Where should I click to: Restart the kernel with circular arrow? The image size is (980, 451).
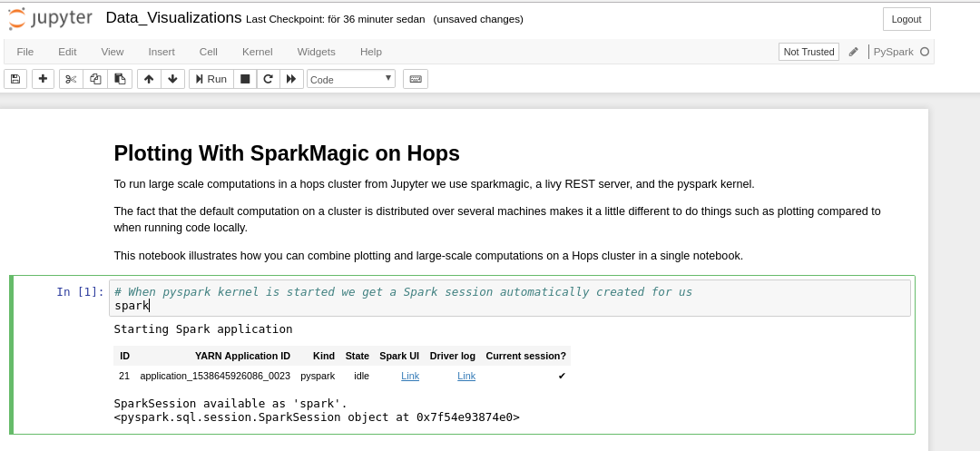(x=268, y=79)
